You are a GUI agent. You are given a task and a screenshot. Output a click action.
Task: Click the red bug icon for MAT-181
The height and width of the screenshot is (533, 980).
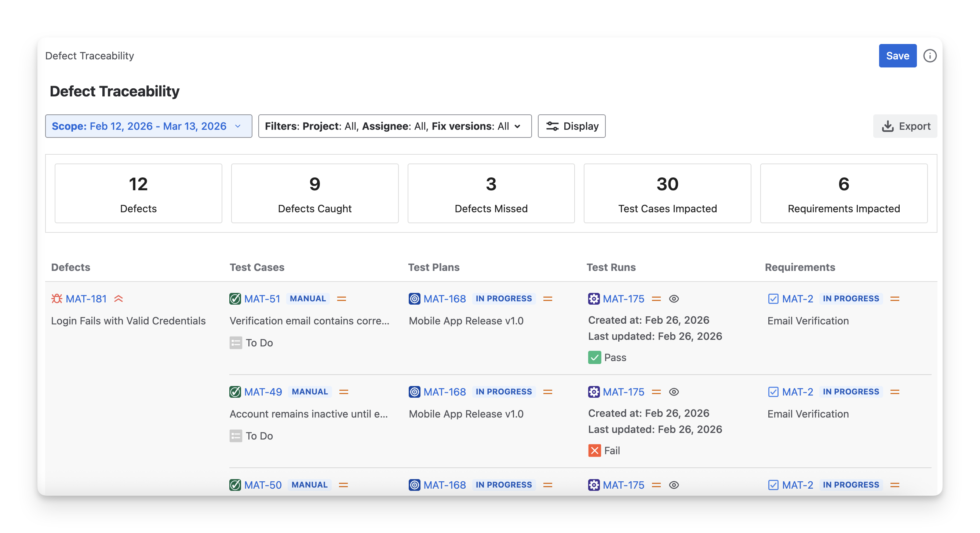coord(57,299)
